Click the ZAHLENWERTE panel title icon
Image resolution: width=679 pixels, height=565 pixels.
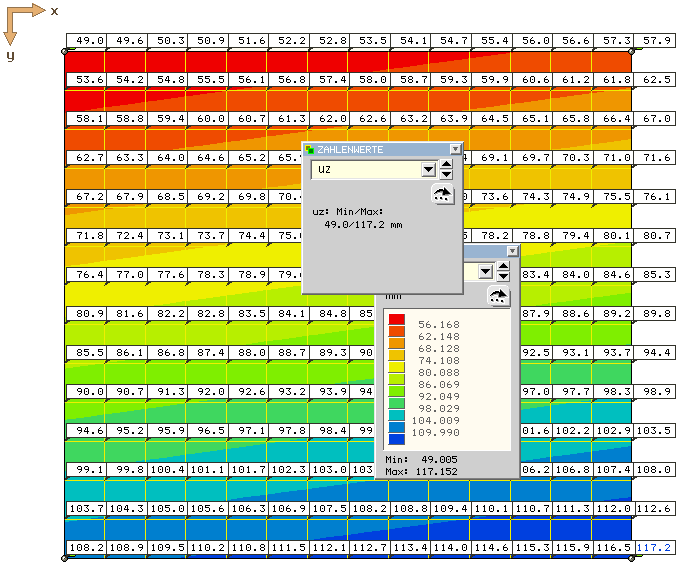click(310, 149)
